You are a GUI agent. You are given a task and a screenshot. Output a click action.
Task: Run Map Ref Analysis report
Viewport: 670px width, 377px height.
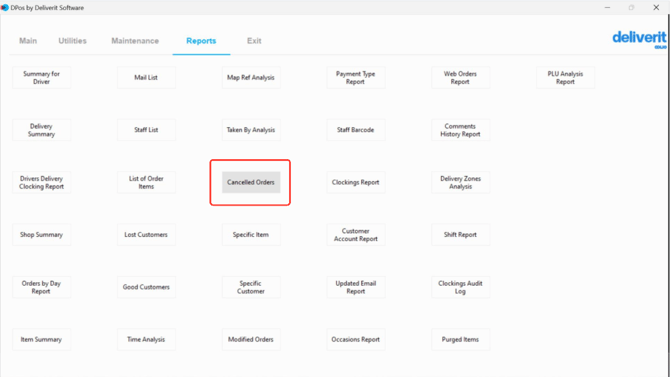coord(251,78)
